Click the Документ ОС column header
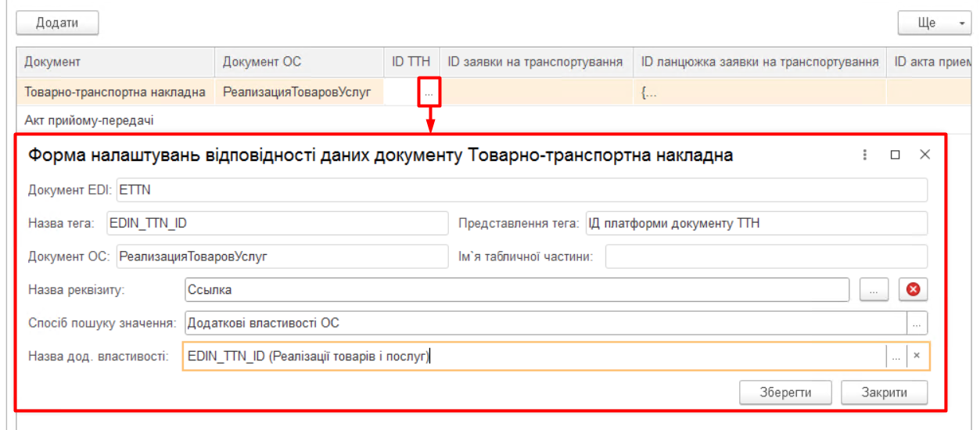Image resolution: width=980 pixels, height=430 pixels. [x=262, y=62]
